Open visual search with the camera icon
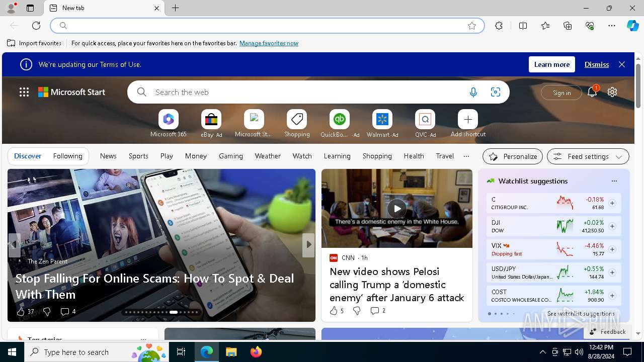Image resolution: width=644 pixels, height=362 pixels. (x=496, y=92)
